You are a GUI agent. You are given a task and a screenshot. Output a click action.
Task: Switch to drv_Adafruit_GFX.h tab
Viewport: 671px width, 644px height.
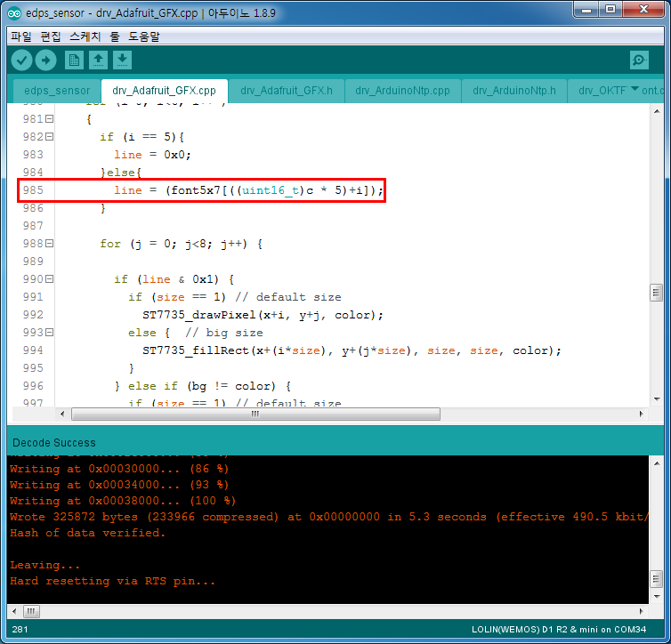coord(287,91)
